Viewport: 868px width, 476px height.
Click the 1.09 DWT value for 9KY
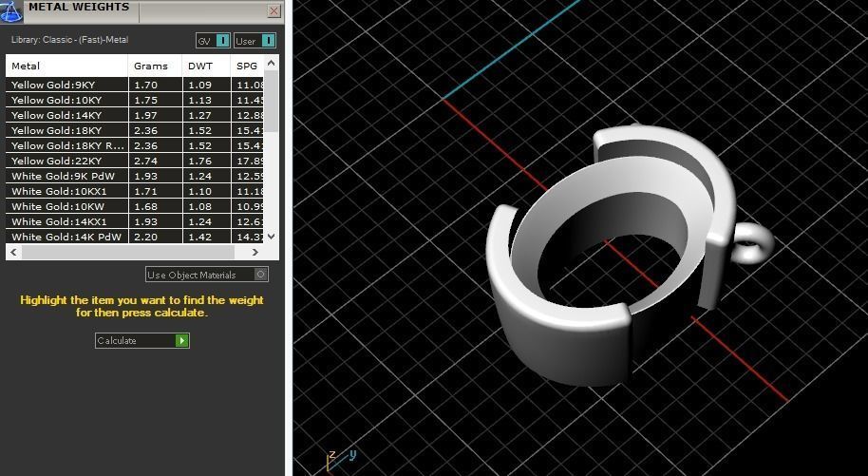199,85
